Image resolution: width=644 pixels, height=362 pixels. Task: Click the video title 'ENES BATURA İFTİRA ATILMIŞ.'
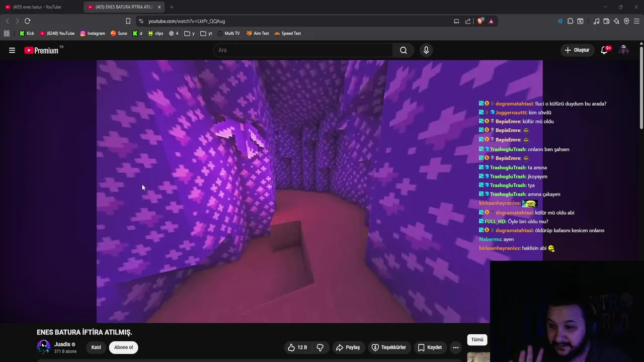(85, 332)
